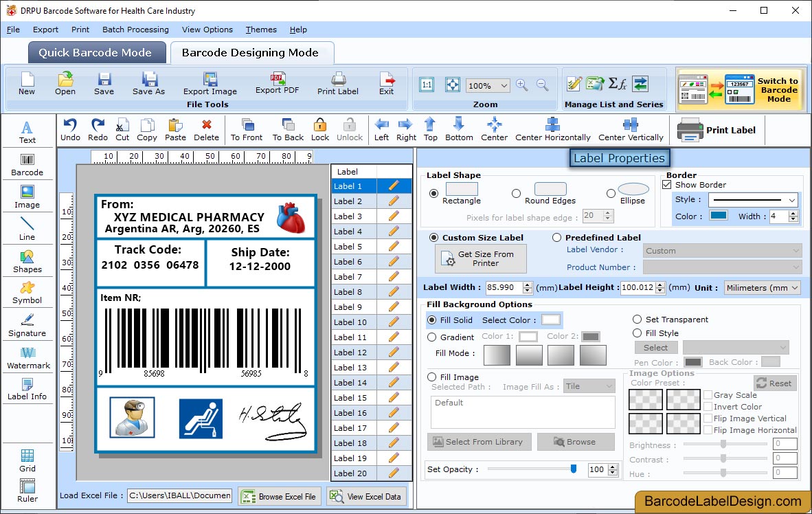The height and width of the screenshot is (514, 812).
Task: Select the Symbol tool
Action: 27,293
